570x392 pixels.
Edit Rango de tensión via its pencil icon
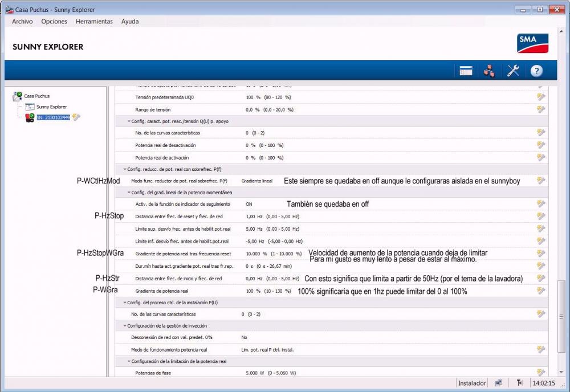[x=541, y=109]
